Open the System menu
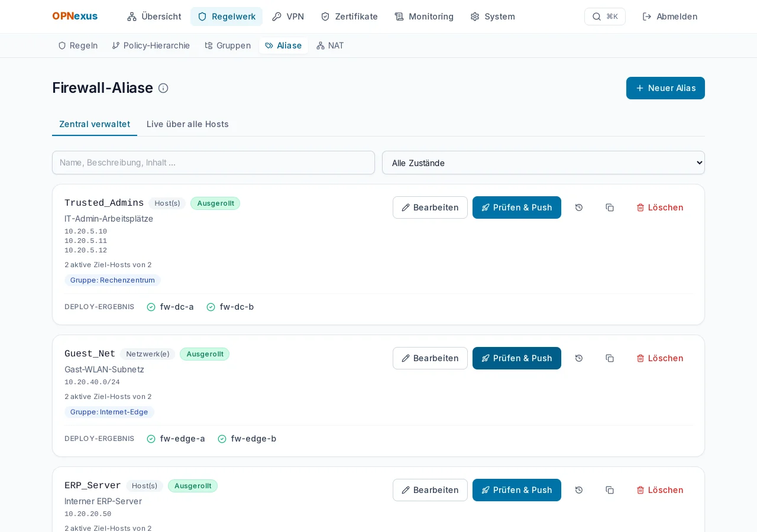 click(x=493, y=17)
